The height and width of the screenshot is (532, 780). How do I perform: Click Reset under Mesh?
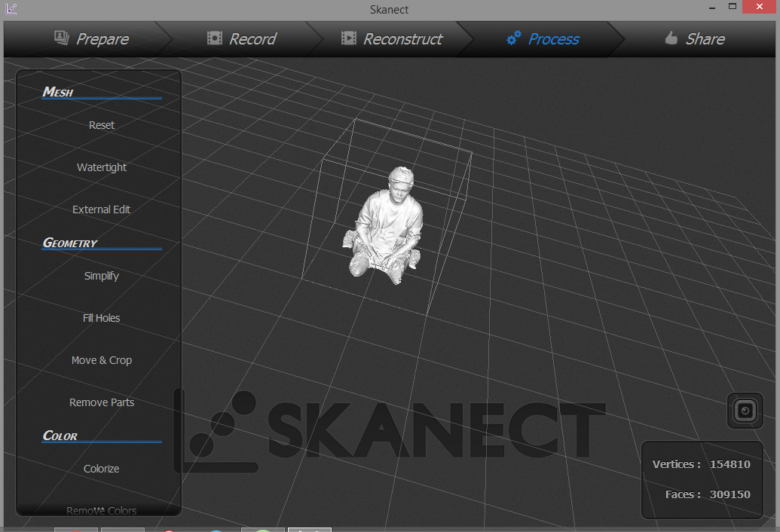(102, 125)
